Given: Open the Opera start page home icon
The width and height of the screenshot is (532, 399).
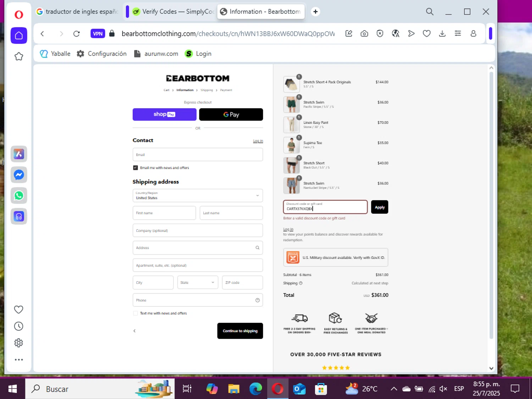Looking at the screenshot, I should (x=19, y=35).
